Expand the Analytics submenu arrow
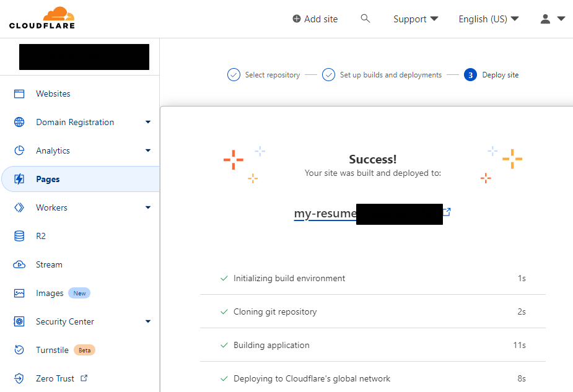Image resolution: width=573 pixels, height=392 pixels. coord(148,151)
